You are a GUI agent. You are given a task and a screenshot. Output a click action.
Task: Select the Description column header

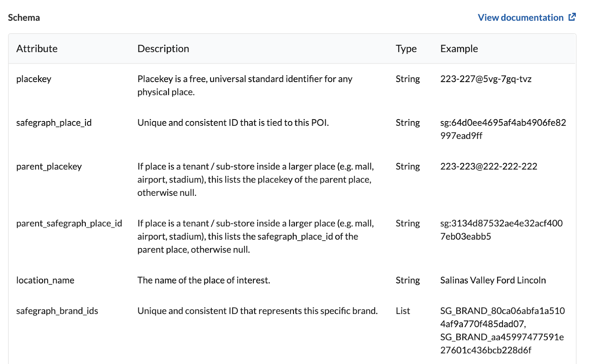(163, 49)
